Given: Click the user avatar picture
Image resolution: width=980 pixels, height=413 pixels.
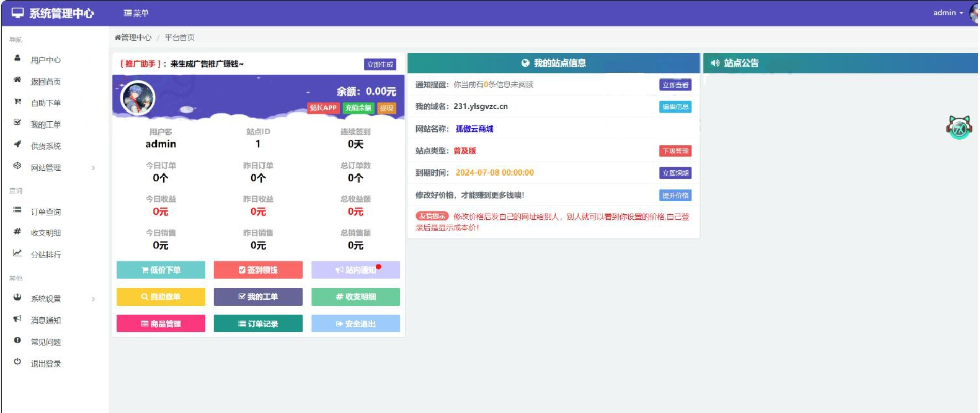Looking at the screenshot, I should click(x=138, y=98).
